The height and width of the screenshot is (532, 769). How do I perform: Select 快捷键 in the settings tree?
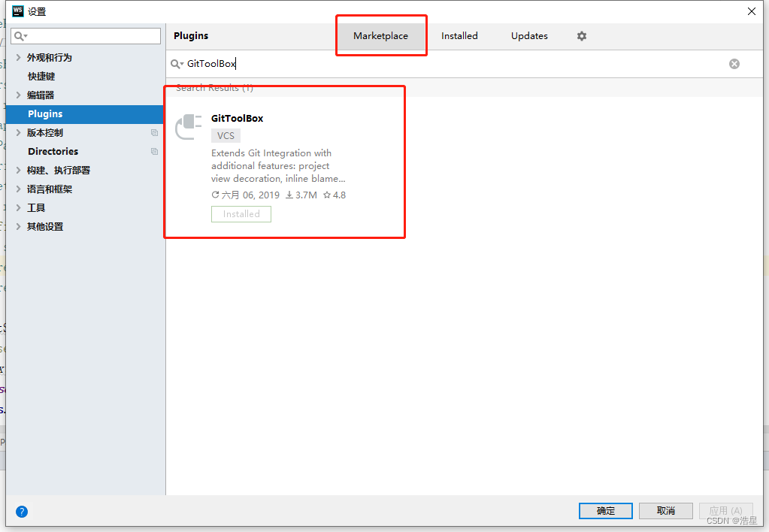point(41,77)
